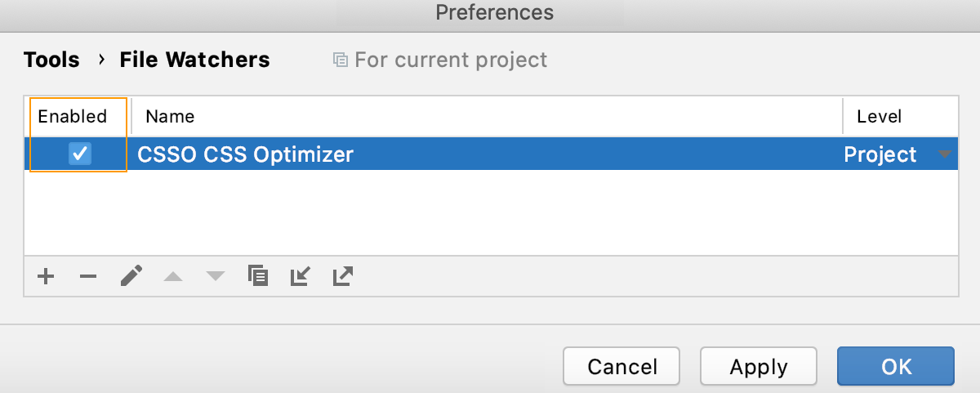The image size is (980, 393).
Task: Disable the CSSO CSS Optimizer checkbox
Action: point(80,154)
